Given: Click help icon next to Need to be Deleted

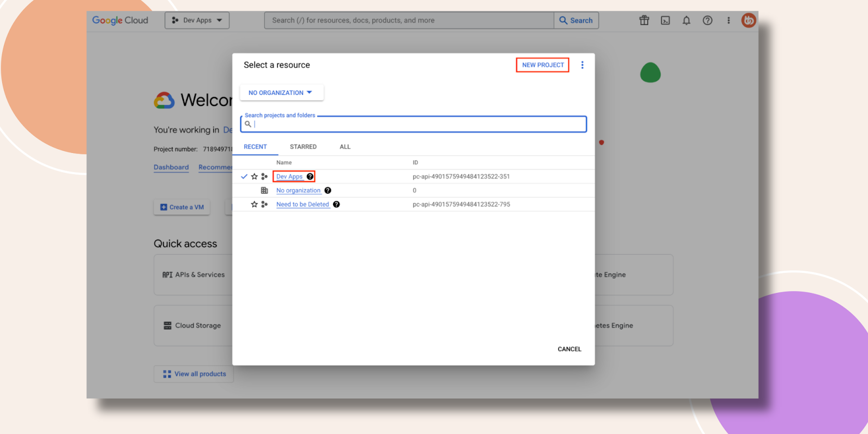Looking at the screenshot, I should point(336,205).
